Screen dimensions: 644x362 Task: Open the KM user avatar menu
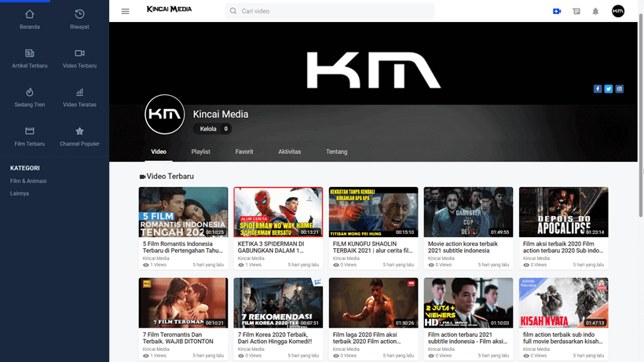tap(618, 11)
